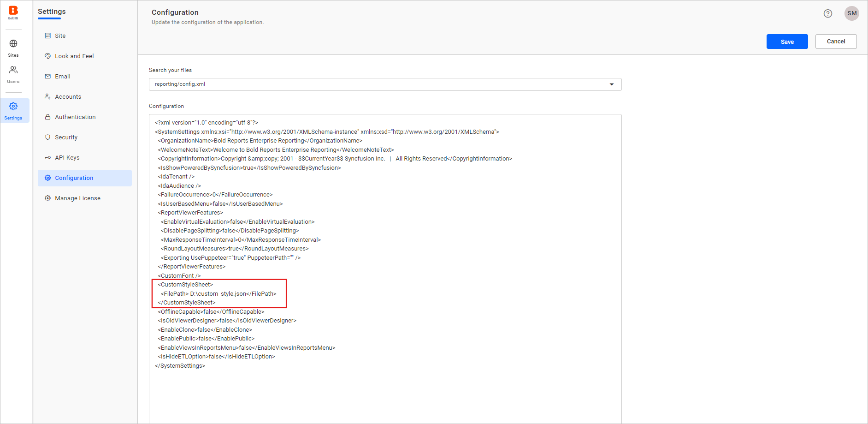Click the Users label in left rail
The height and width of the screenshot is (424, 868).
point(13,82)
